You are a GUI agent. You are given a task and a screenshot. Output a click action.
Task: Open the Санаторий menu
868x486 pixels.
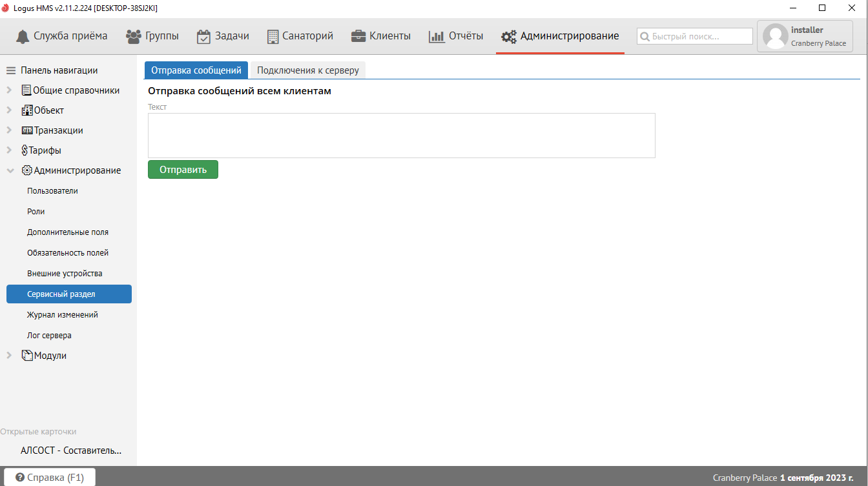pos(300,36)
